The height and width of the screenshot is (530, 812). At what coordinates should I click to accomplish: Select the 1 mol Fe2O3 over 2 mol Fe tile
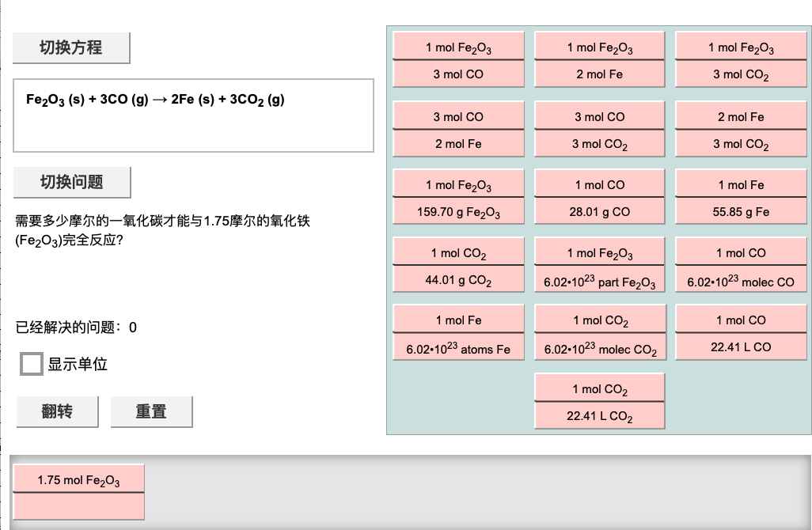click(x=600, y=59)
